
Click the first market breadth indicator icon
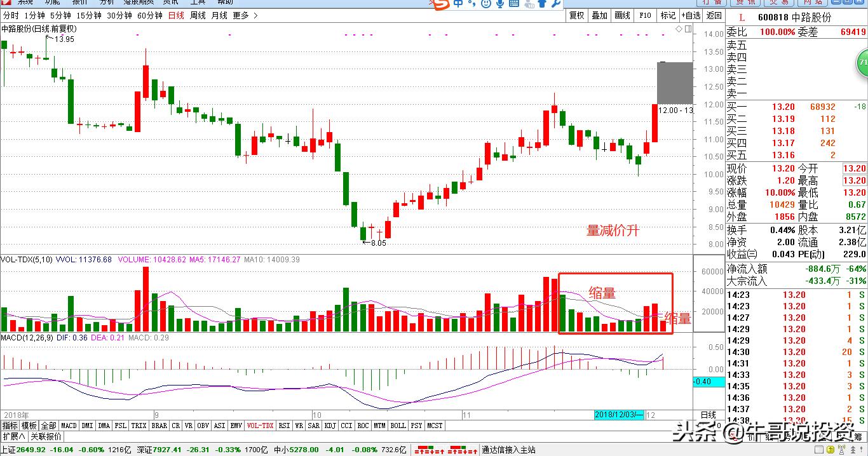(428, 450)
